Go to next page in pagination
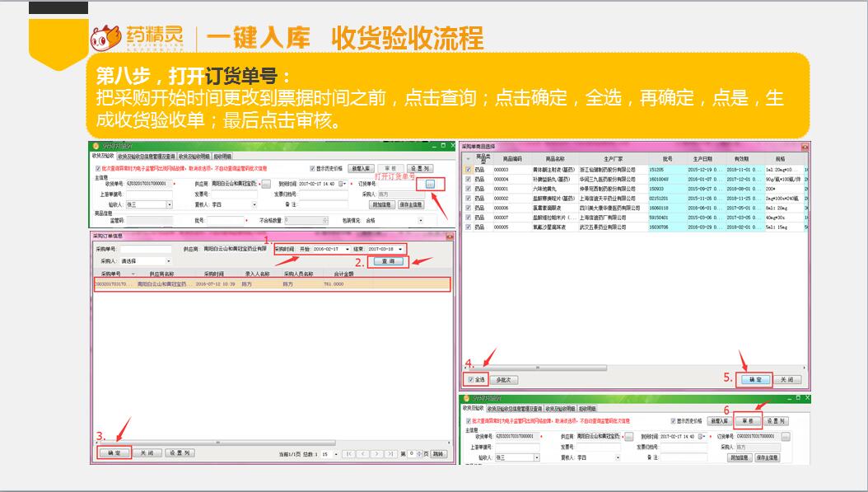Viewport: 868px width, 492px height. point(378,453)
